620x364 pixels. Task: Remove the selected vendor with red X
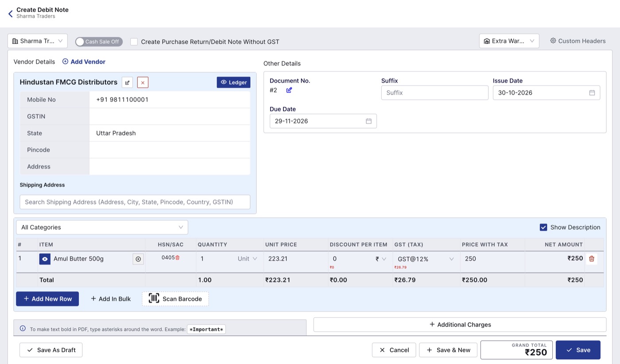143,82
